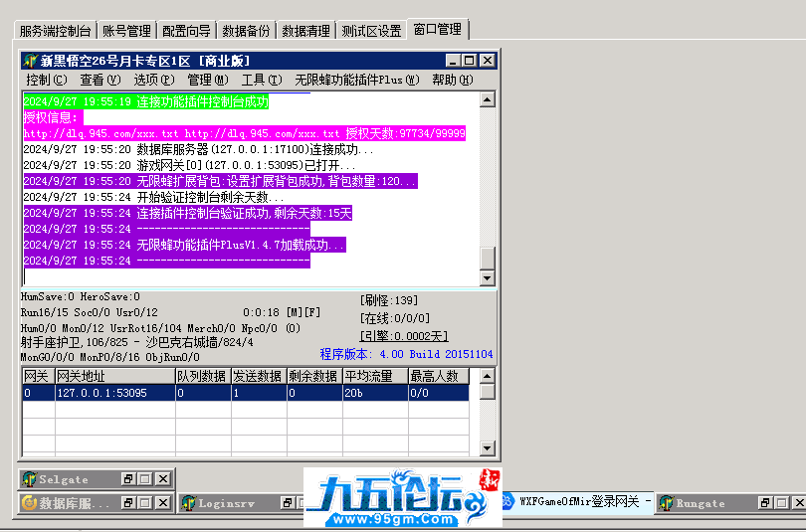Screen dimensions: 806x532
Task: Expand the 选项(P) menu
Action: pyautogui.click(x=153, y=80)
